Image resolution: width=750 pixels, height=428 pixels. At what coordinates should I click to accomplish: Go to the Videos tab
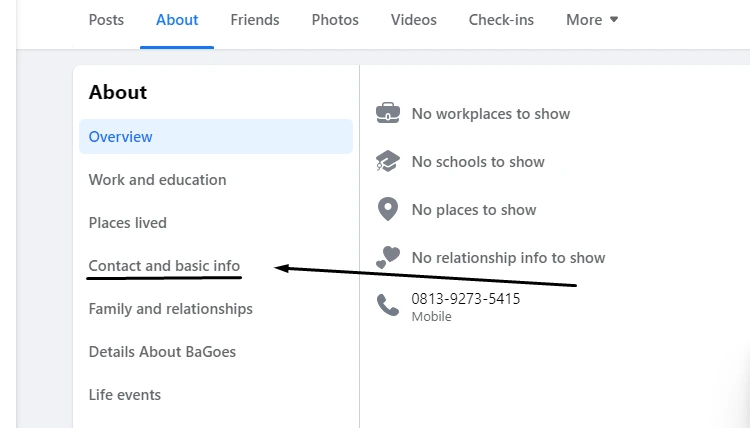coord(414,20)
